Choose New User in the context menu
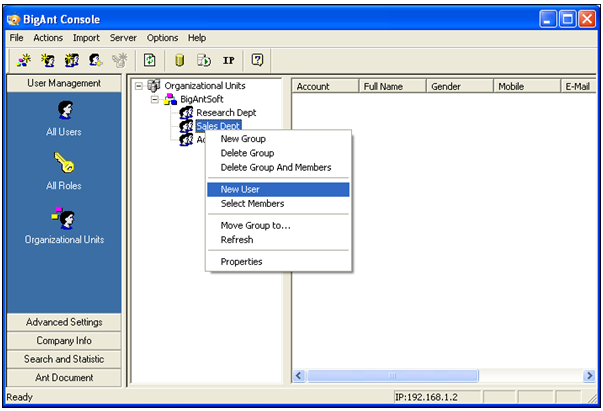603x411 pixels. (278, 189)
